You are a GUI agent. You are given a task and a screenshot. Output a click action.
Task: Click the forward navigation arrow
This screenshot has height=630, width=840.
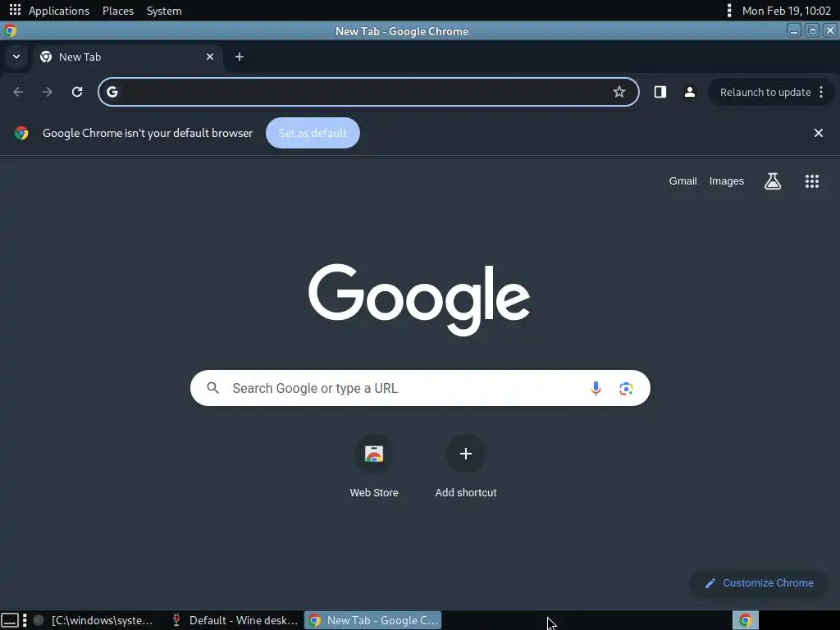pyautogui.click(x=47, y=92)
